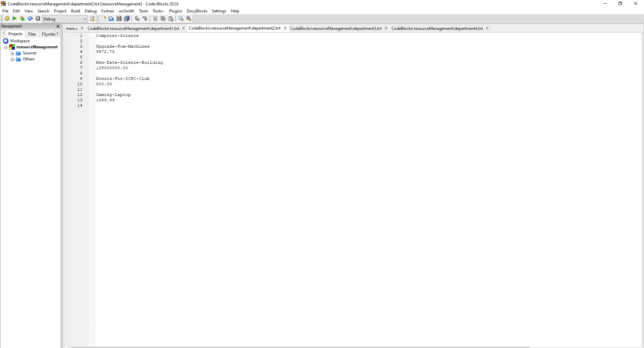Expand the Sources folder
644x348 pixels.
point(12,53)
